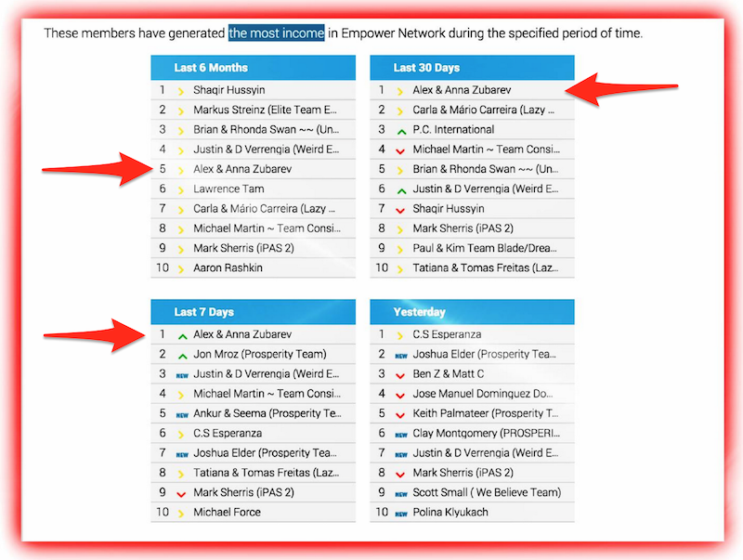Click NEW badge beside Ankur & Seema
The height and width of the screenshot is (560, 743).
(182, 415)
